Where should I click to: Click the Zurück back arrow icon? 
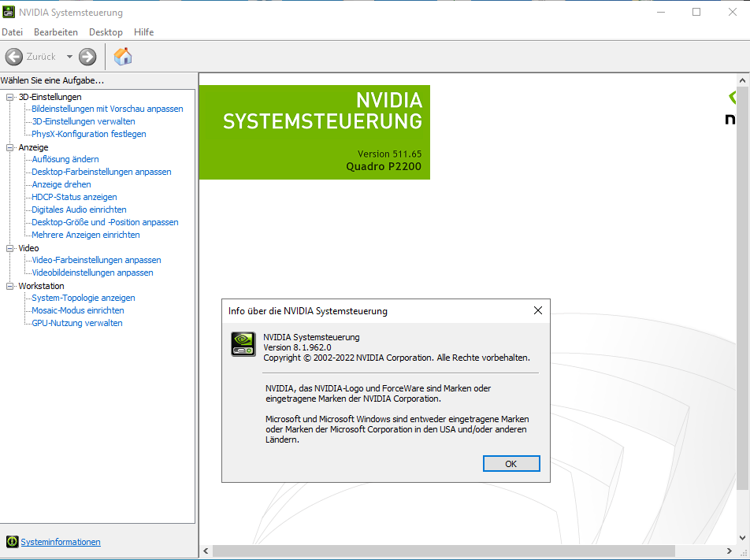pyautogui.click(x=14, y=57)
